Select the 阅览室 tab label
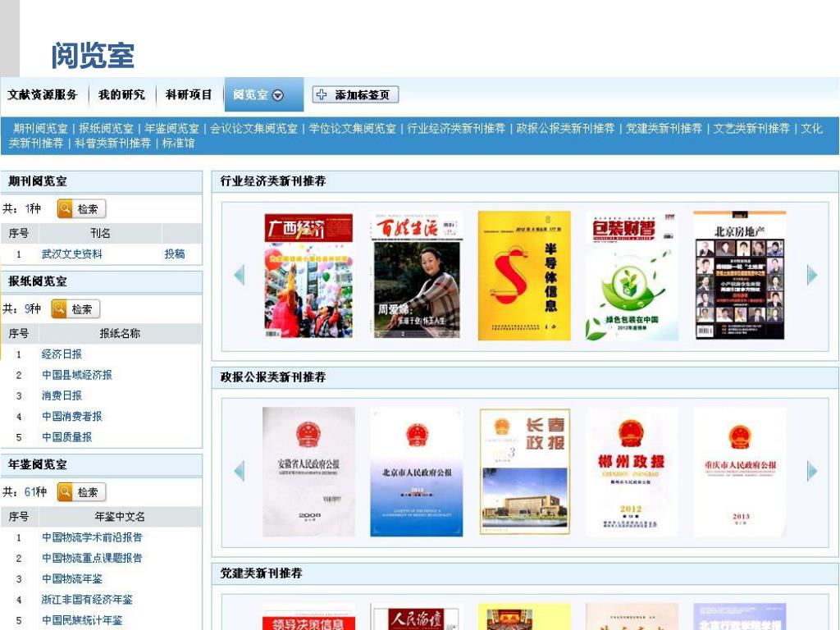 tap(250, 95)
